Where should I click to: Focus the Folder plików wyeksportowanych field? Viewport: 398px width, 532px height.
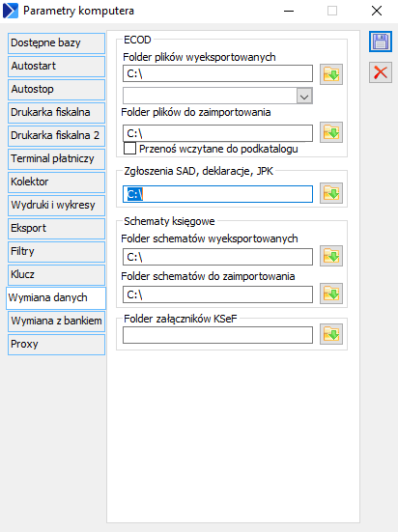pos(217,73)
